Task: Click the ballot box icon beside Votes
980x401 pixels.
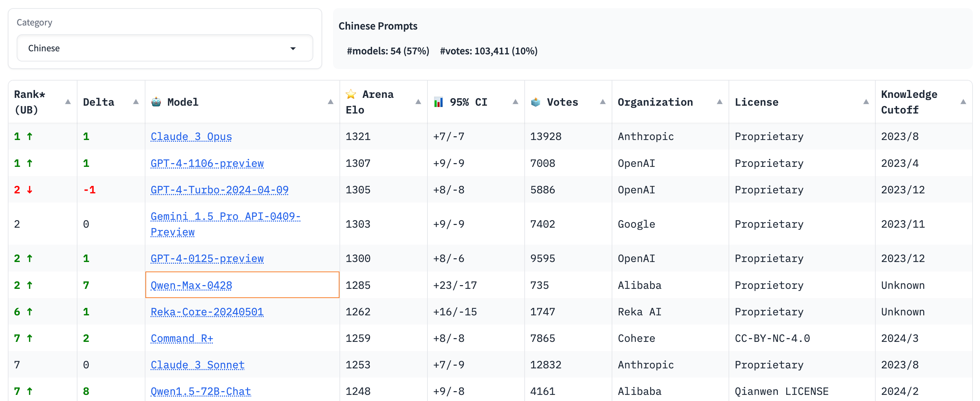Action: (536, 102)
